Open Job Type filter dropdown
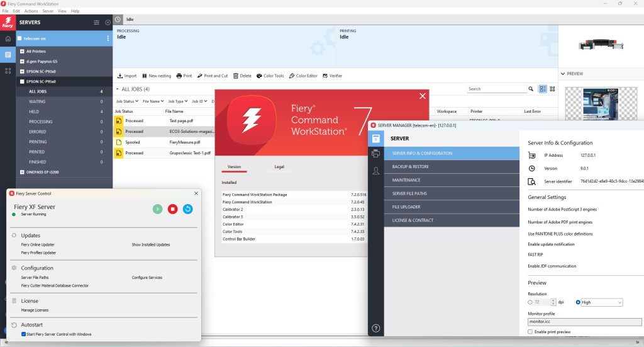This screenshot has height=347, width=644. (x=178, y=101)
